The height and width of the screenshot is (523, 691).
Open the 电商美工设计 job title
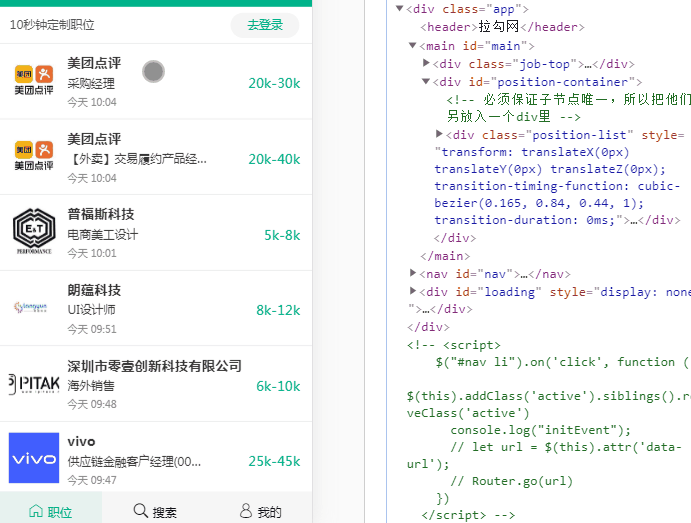pyautogui.click(x=103, y=234)
